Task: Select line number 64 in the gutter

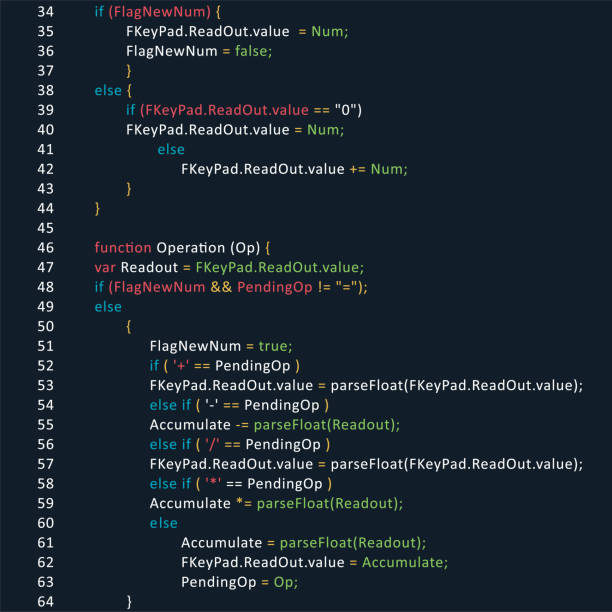Action: 46,602
